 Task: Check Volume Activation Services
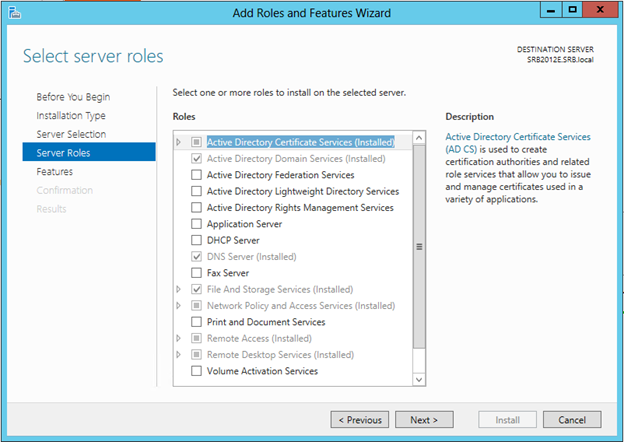coord(196,371)
